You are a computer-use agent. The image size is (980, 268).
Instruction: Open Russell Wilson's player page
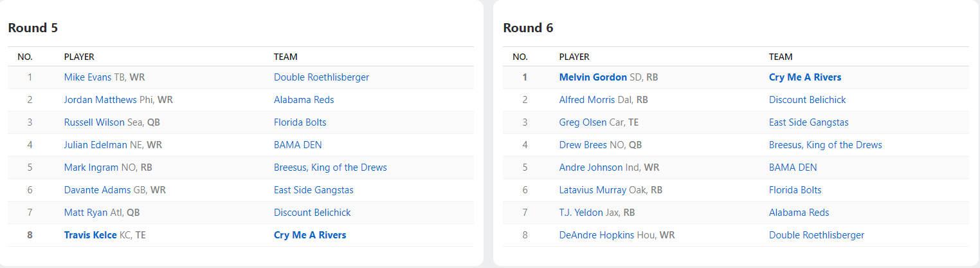(x=95, y=122)
